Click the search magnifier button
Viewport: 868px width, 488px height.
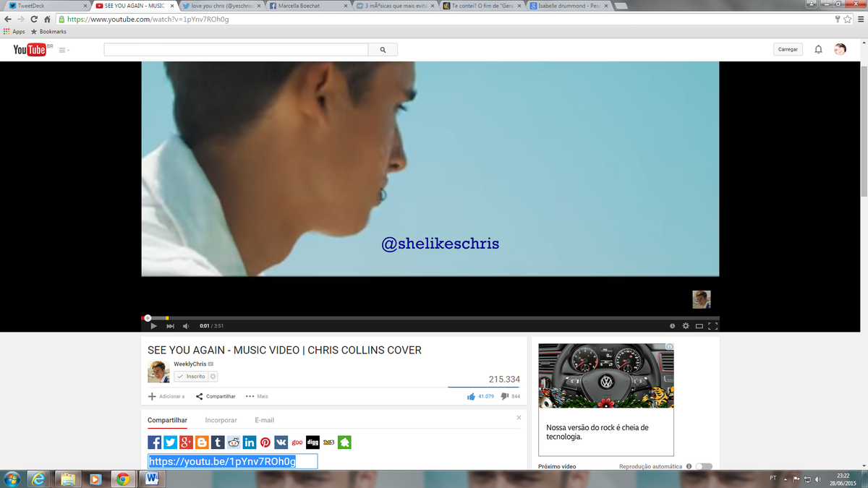point(383,50)
